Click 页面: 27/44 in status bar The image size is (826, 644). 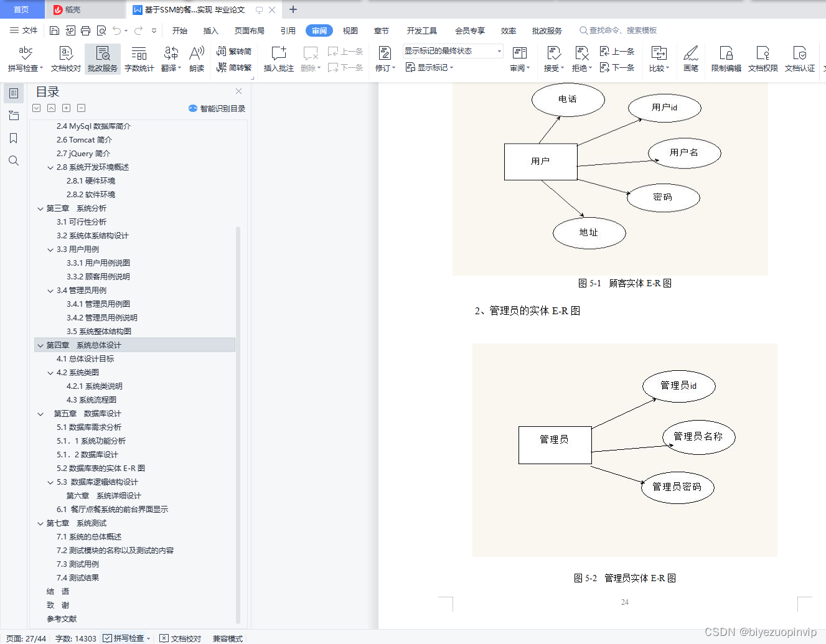[26, 638]
